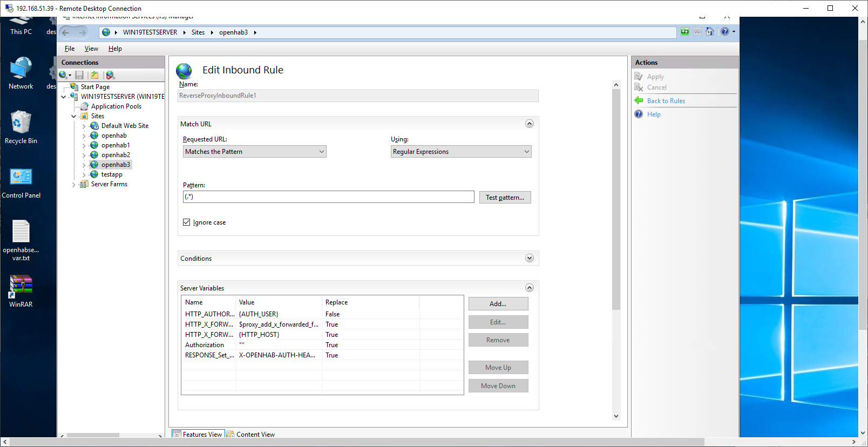
Task: Click the green Back to Rules arrow icon
Action: pos(639,100)
